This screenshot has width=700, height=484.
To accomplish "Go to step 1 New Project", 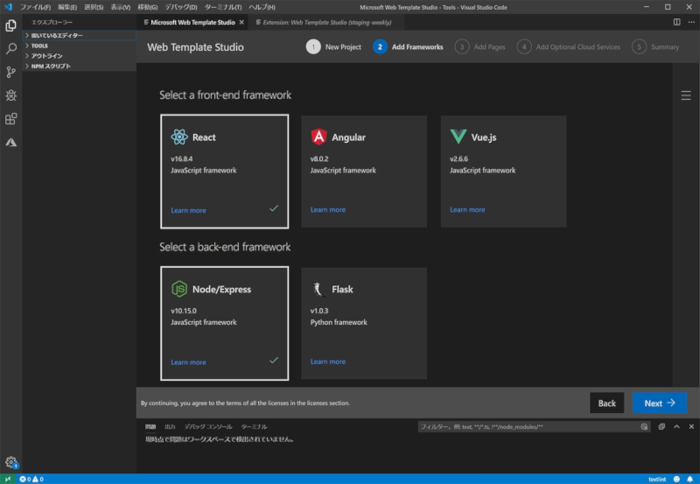I will (333, 47).
